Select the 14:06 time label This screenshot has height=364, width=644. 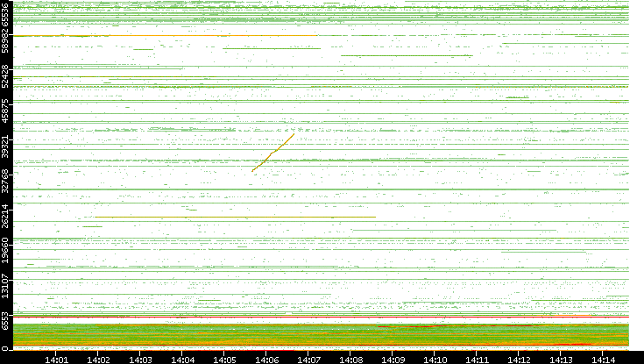click(267, 359)
